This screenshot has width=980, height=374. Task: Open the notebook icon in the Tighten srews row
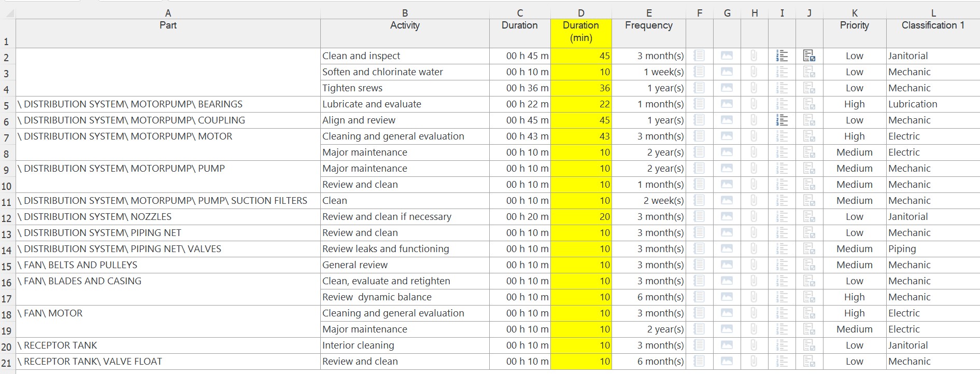coord(699,88)
